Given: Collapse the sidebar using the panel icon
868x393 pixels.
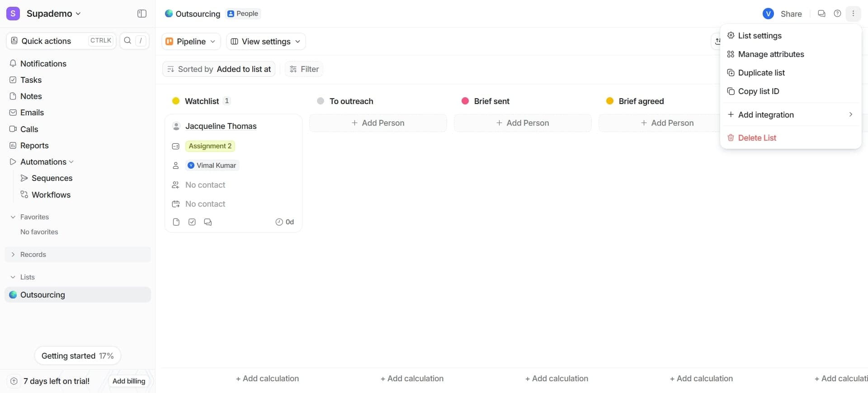Looking at the screenshot, I should (142, 14).
